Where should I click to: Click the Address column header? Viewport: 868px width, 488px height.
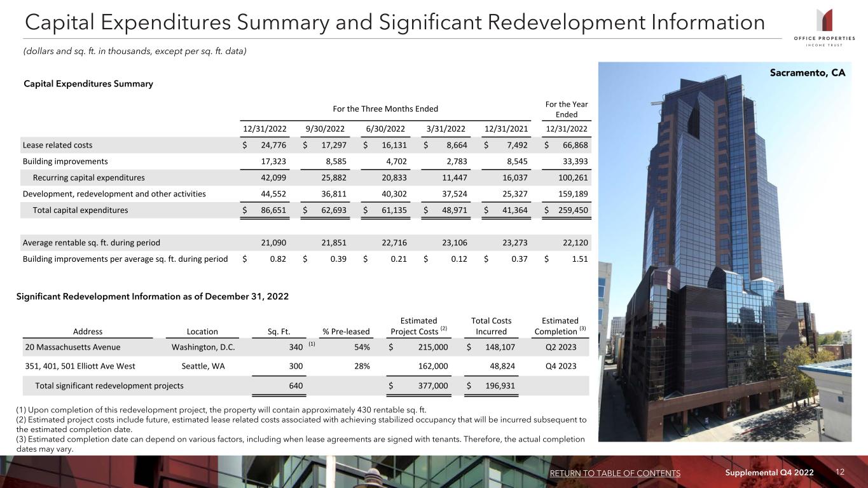[88, 331]
